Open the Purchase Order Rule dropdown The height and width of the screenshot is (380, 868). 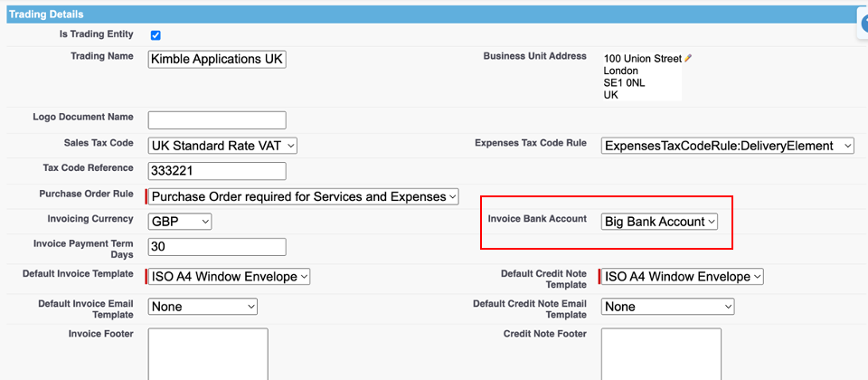304,196
